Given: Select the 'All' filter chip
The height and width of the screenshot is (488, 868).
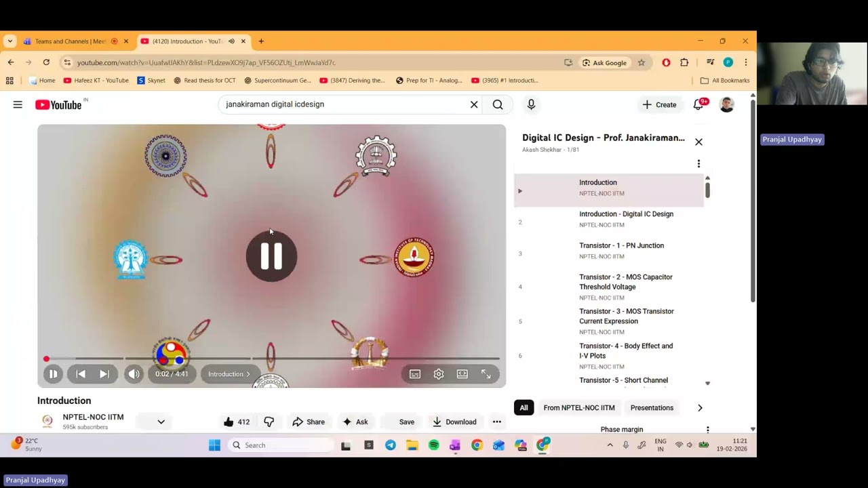Looking at the screenshot, I should coord(524,407).
